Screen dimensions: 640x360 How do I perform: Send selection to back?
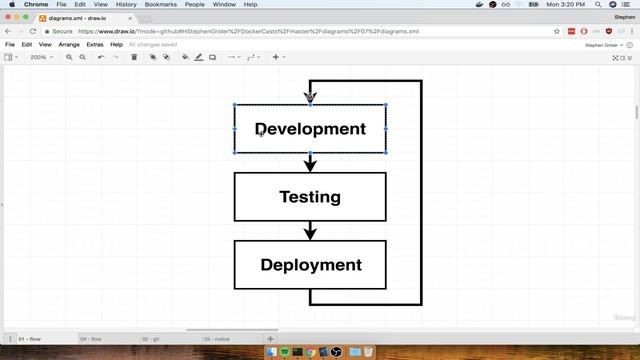coord(166,58)
